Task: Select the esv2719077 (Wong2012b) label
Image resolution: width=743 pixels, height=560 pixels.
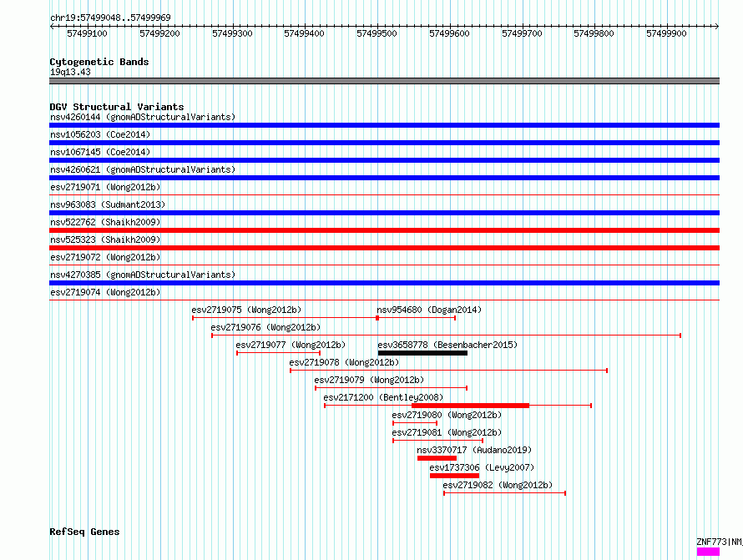Action: 291,345
